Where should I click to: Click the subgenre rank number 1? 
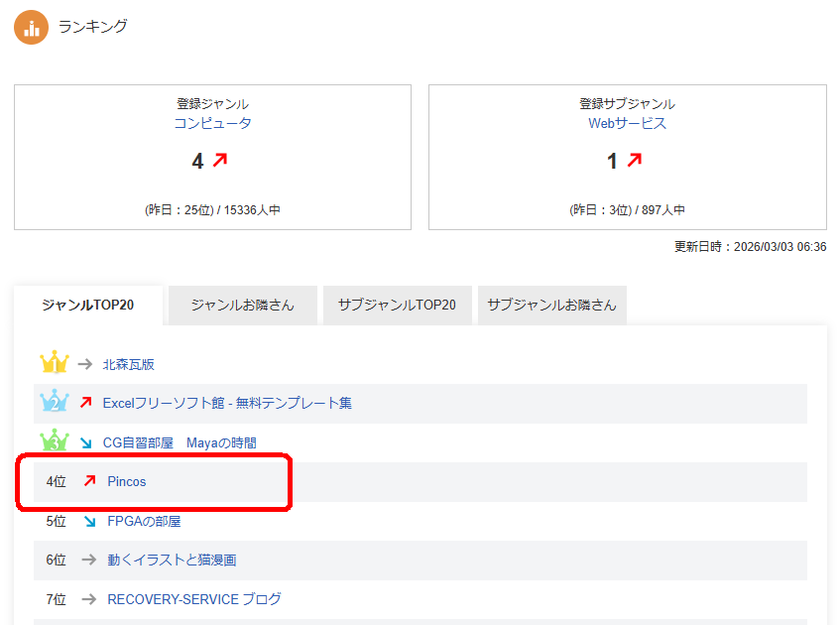[x=612, y=161]
